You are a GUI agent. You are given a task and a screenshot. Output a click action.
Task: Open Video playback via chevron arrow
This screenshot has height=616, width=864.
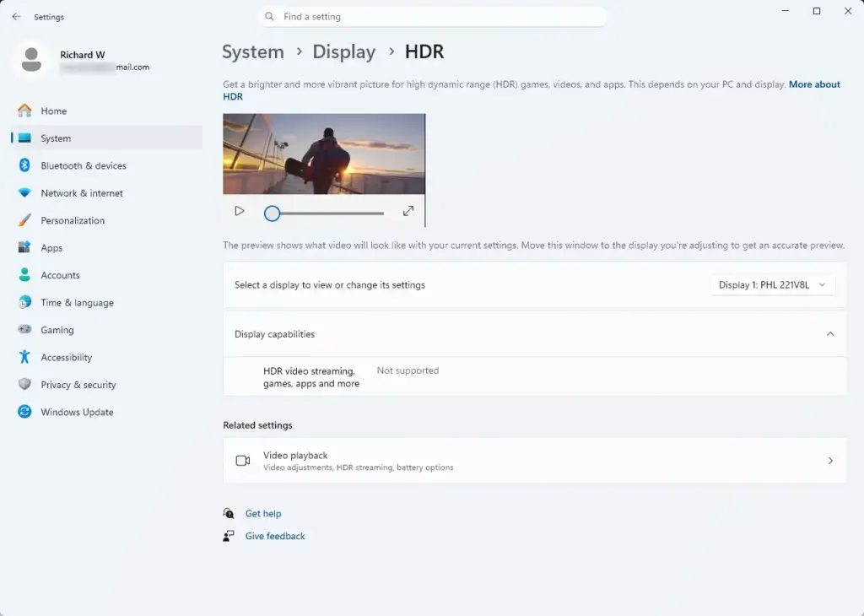pos(830,461)
